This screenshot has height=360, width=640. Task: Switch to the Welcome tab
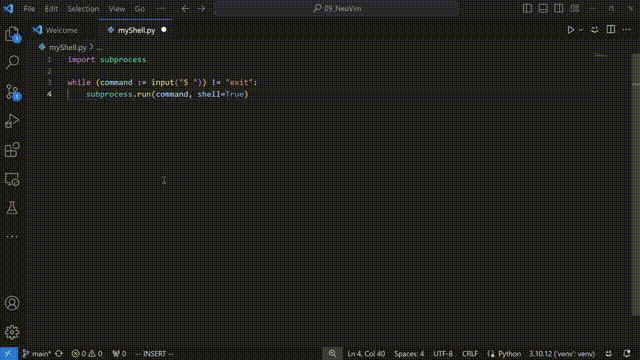pos(62,30)
